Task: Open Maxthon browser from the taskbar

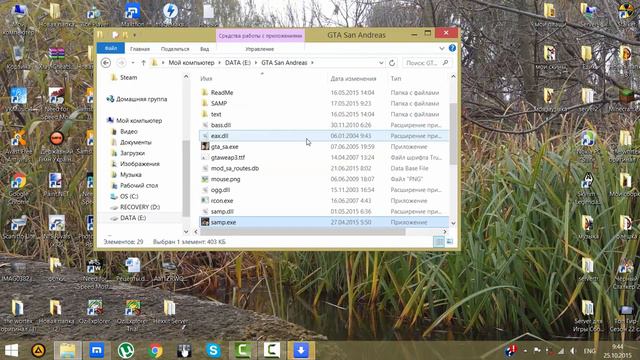Action: click(97, 351)
